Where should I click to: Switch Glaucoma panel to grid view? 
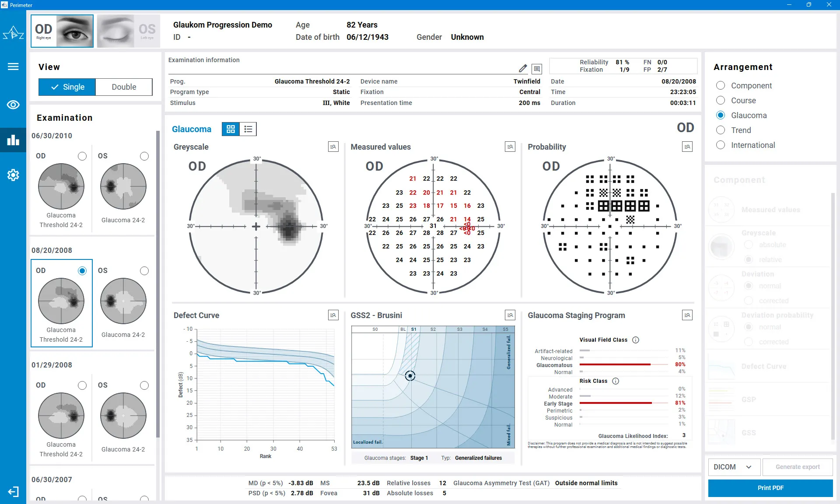(x=231, y=129)
